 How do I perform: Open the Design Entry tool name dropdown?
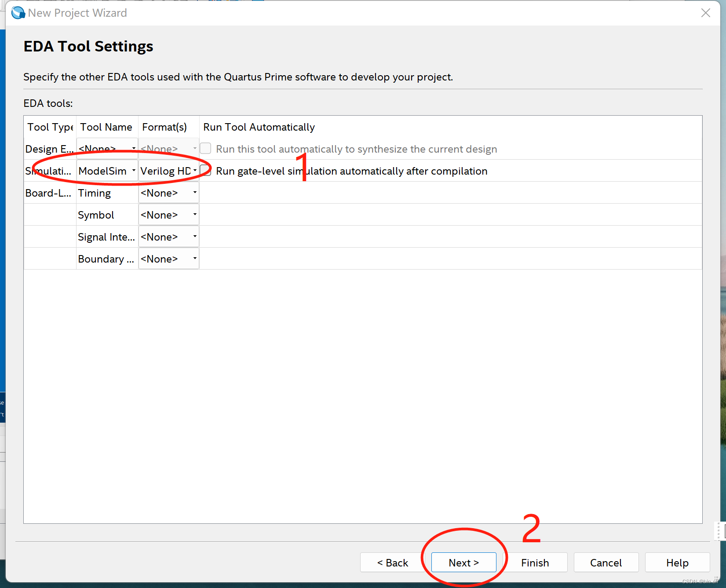(107, 149)
